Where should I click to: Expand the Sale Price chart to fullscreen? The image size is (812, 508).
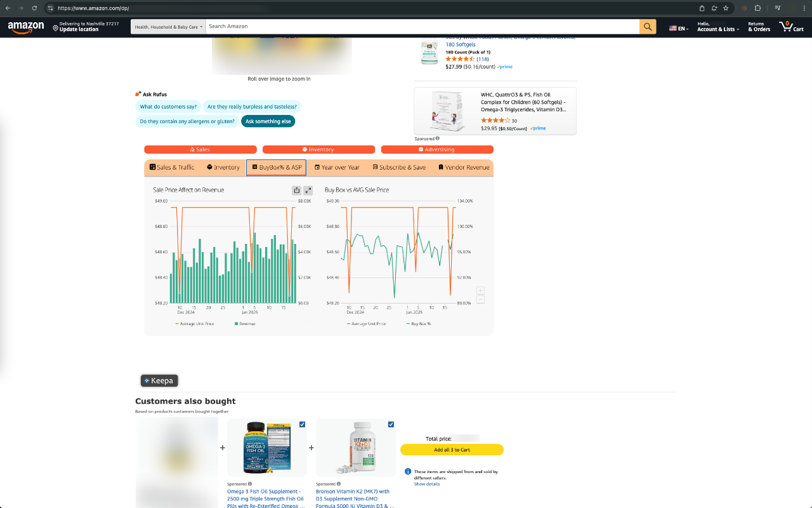308,190
